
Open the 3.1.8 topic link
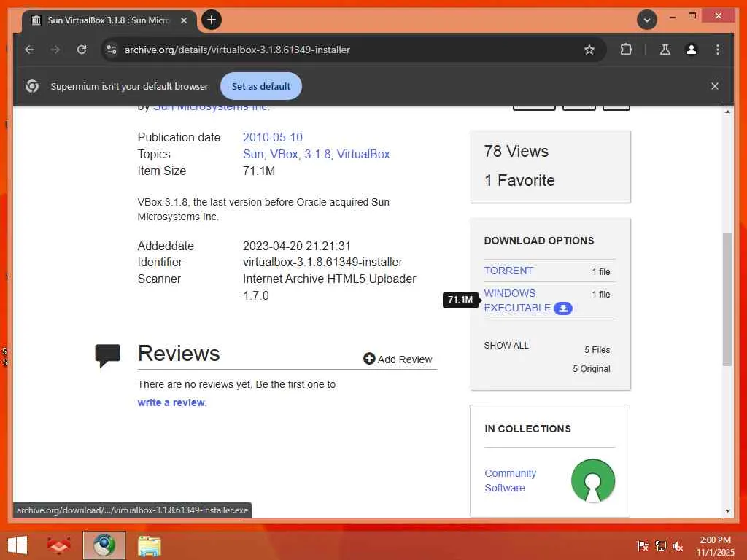click(318, 155)
